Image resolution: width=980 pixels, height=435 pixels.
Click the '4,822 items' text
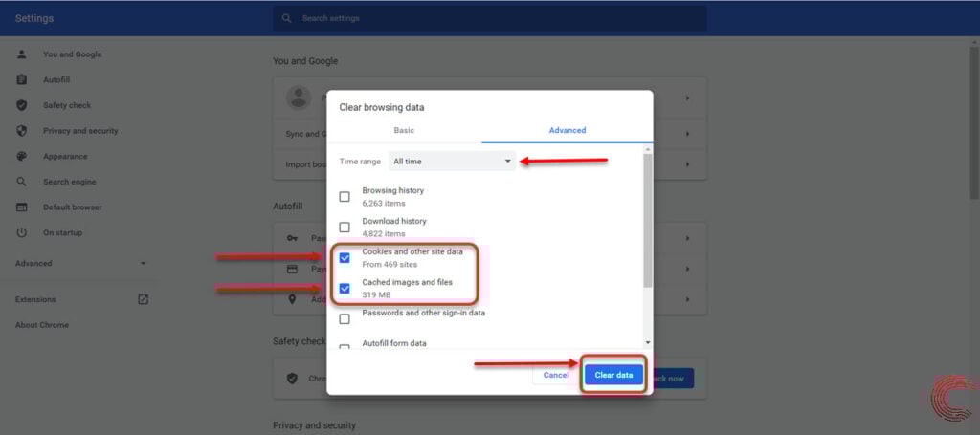click(383, 233)
